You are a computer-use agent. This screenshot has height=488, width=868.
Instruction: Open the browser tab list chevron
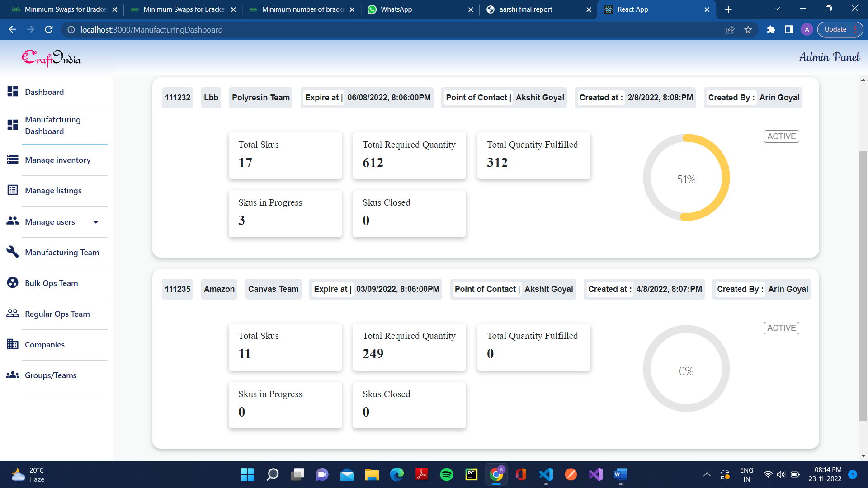coord(777,8)
